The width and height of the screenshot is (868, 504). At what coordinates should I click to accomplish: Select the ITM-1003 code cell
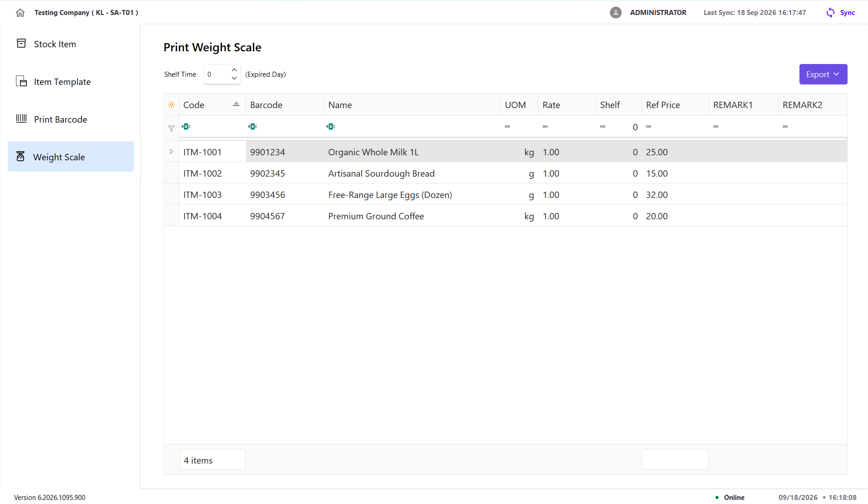(212, 195)
